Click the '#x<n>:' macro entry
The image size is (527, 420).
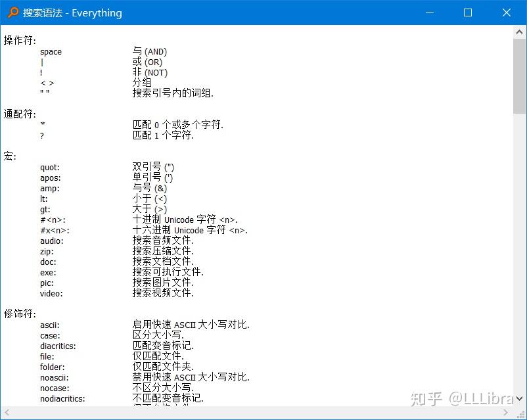point(55,230)
